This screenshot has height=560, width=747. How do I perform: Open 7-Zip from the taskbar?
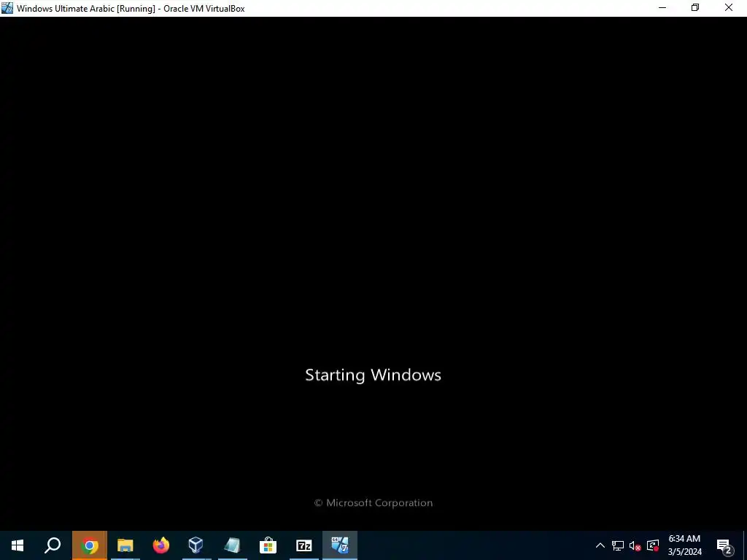[304, 545]
